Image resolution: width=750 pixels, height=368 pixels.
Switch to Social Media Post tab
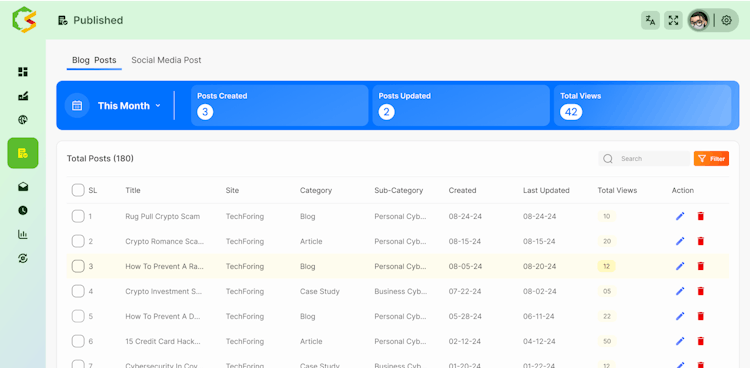click(166, 60)
